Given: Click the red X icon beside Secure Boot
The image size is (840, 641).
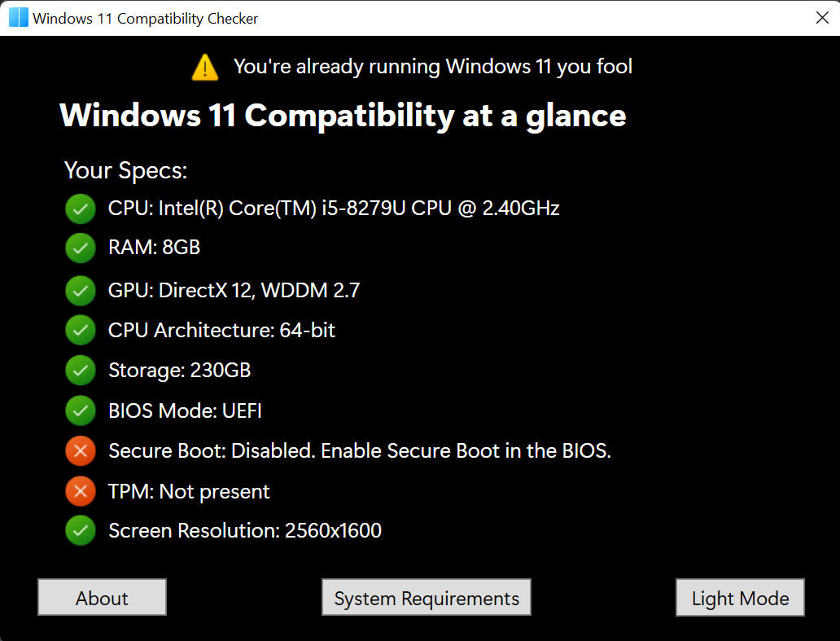Looking at the screenshot, I should 81,450.
